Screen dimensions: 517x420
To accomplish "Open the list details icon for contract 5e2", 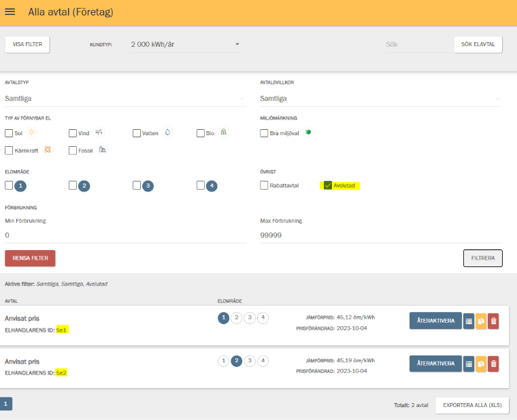I will pyautogui.click(x=468, y=364).
